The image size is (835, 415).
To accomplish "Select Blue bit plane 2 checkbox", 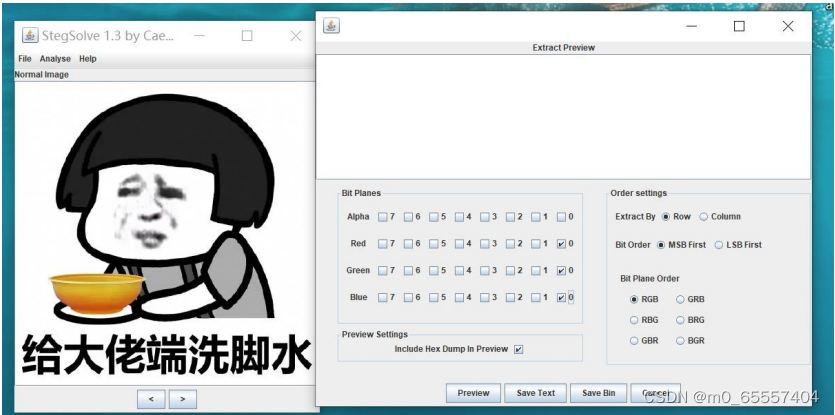I will click(510, 297).
